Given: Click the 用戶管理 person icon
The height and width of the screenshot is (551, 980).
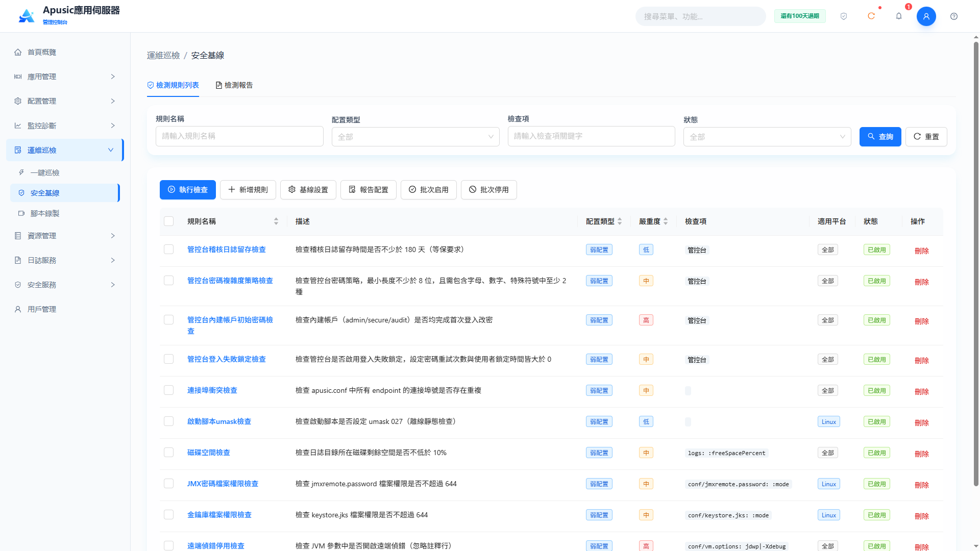Looking at the screenshot, I should pyautogui.click(x=18, y=309).
